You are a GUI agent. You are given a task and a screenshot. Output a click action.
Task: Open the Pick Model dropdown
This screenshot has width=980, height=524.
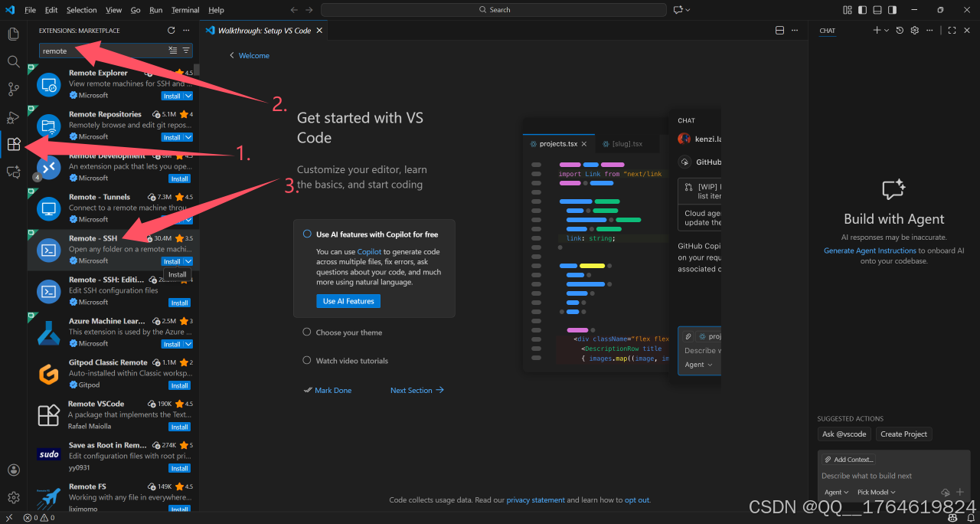876,493
